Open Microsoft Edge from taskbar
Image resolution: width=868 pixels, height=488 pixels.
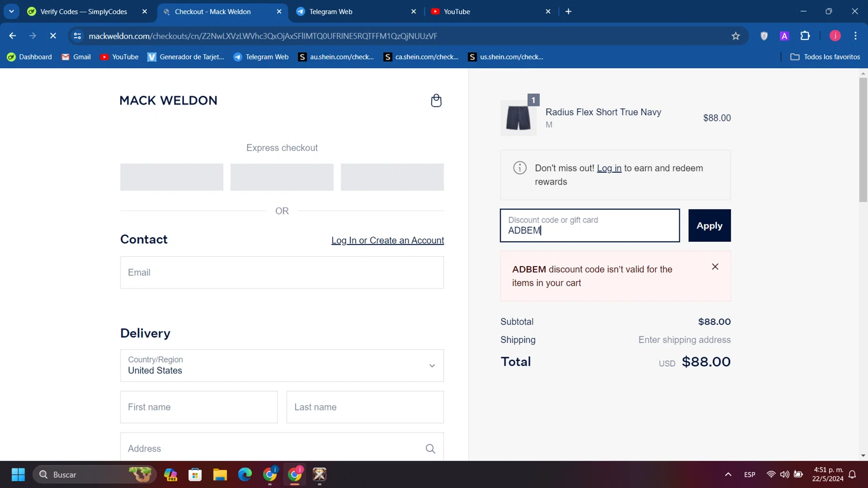tap(245, 475)
